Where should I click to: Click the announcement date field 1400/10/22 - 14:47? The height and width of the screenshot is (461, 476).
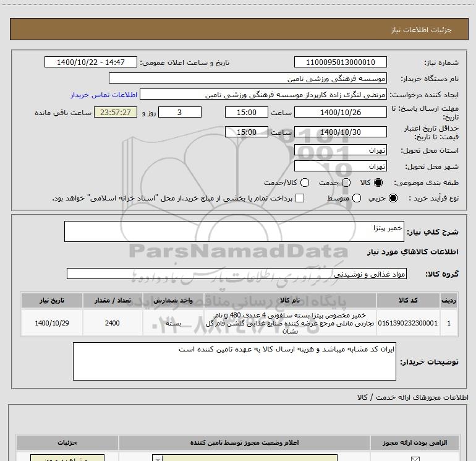[x=91, y=62]
